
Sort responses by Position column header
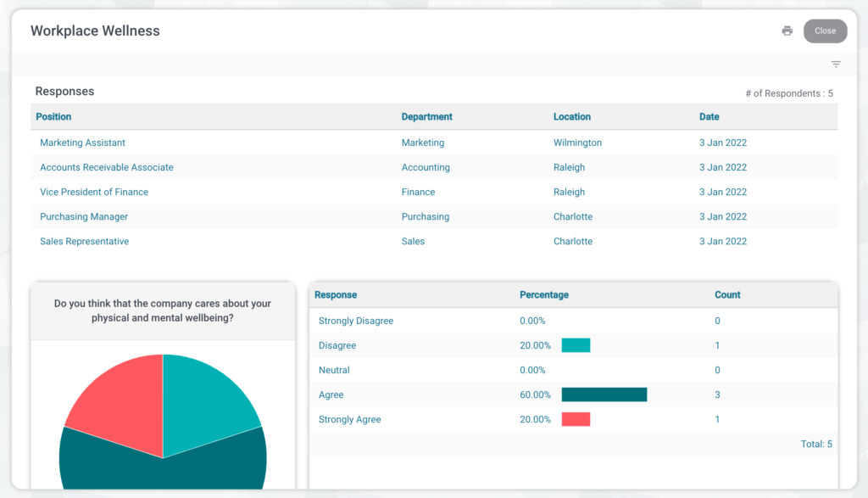click(x=53, y=117)
